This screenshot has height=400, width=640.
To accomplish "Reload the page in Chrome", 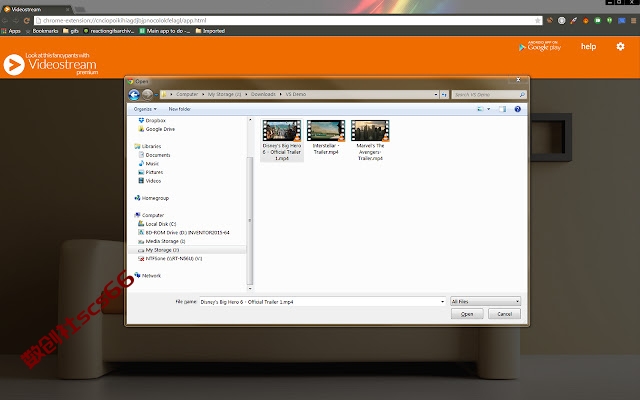I will (27, 20).
